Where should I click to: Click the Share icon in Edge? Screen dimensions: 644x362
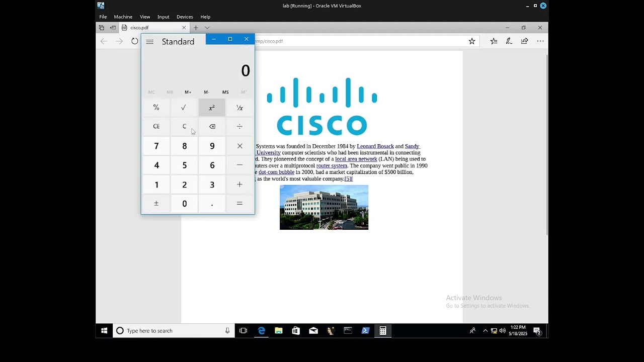click(525, 41)
